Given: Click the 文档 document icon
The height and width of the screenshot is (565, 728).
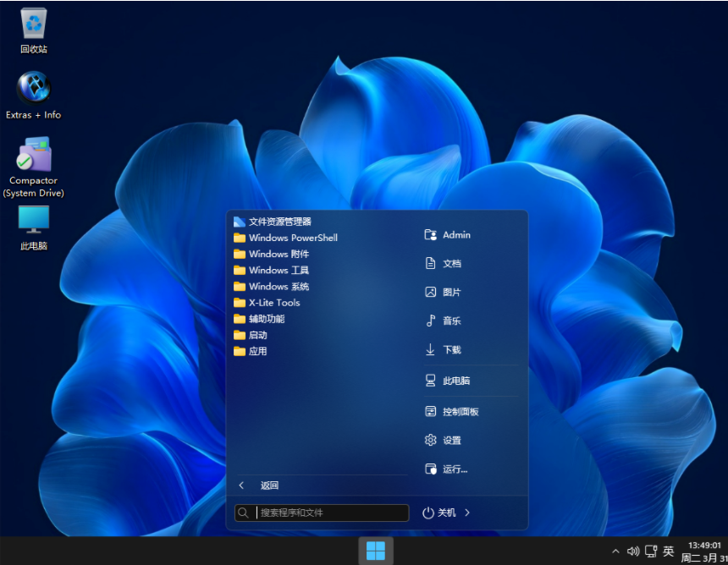Looking at the screenshot, I should (x=430, y=264).
